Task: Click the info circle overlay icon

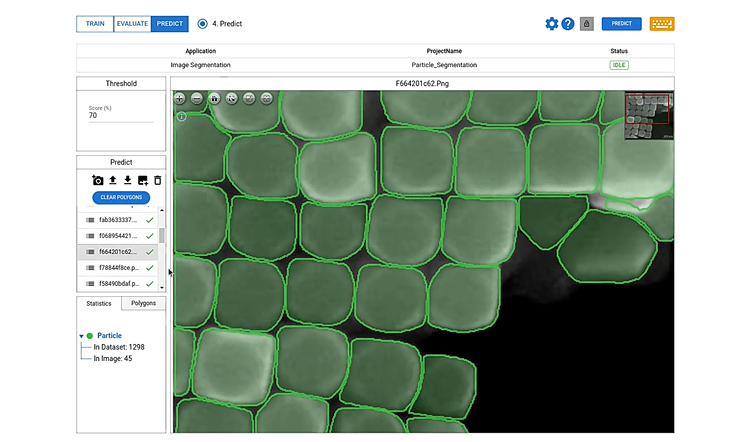Action: click(181, 116)
